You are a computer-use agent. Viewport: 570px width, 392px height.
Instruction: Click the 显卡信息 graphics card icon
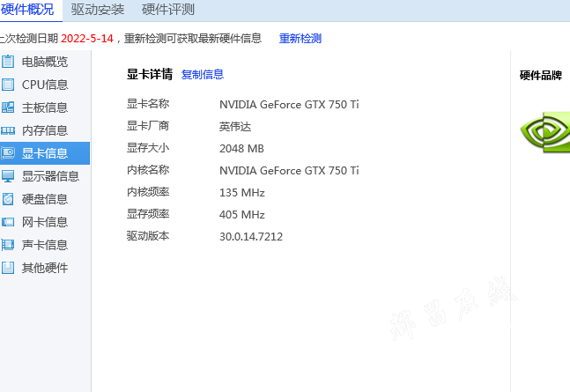[x=8, y=153]
